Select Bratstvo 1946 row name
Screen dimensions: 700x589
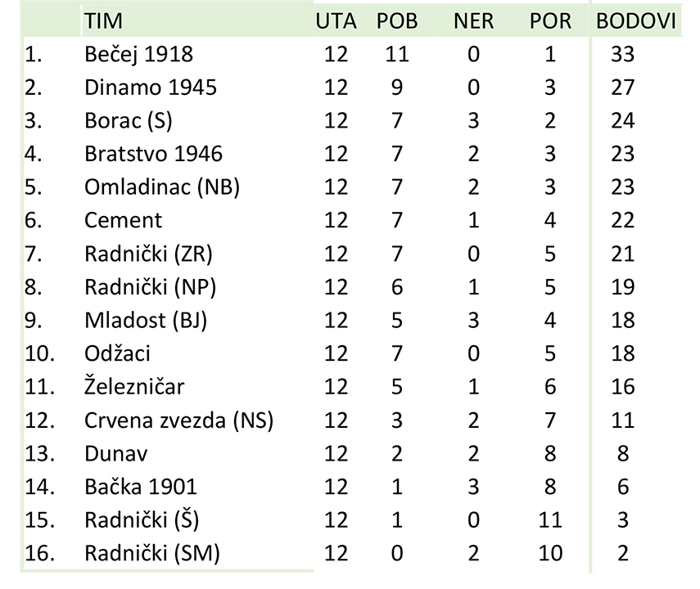pyautogui.click(x=153, y=154)
